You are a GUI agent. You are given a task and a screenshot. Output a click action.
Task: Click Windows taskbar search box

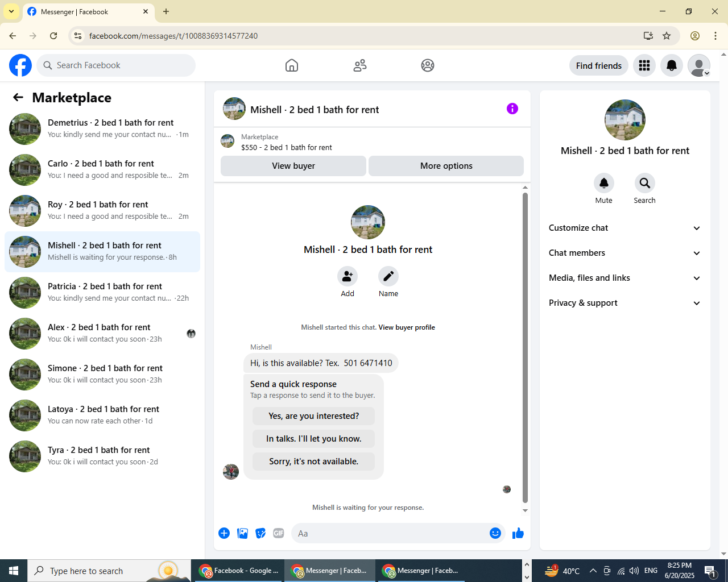pyautogui.click(x=108, y=571)
